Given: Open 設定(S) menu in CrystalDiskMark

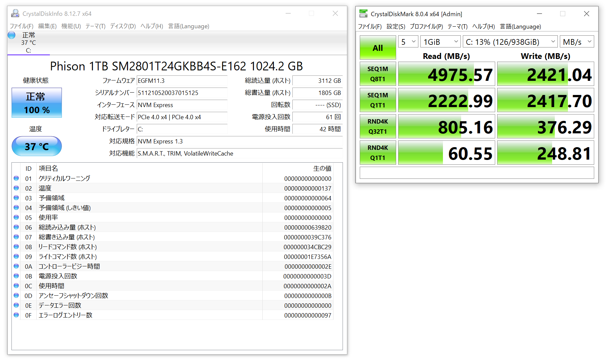Looking at the screenshot, I should point(396,27).
